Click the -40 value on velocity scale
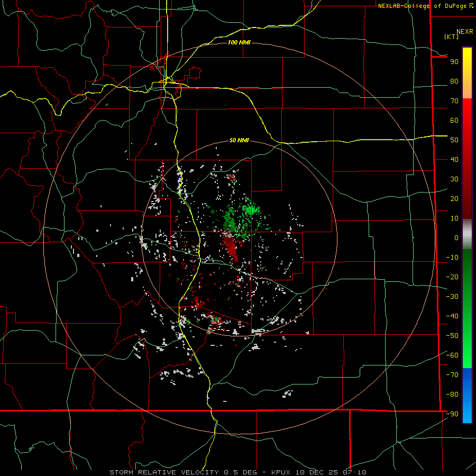476x476 pixels. (452, 316)
